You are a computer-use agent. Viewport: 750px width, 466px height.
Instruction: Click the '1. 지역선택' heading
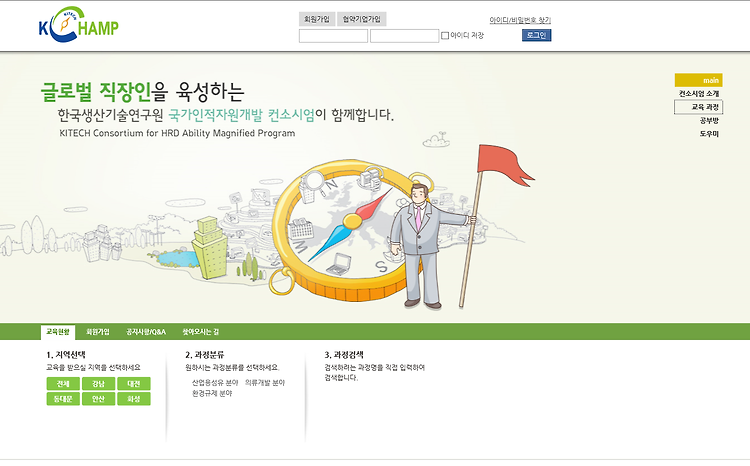66,355
